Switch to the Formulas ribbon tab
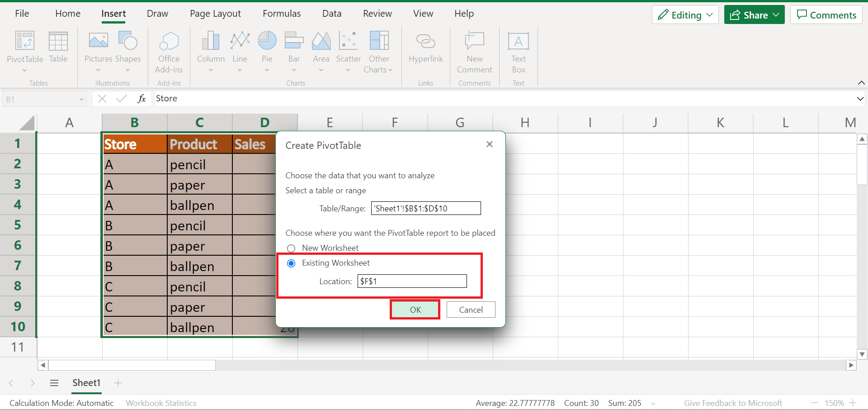Viewport: 868px width, 410px height. click(x=281, y=14)
